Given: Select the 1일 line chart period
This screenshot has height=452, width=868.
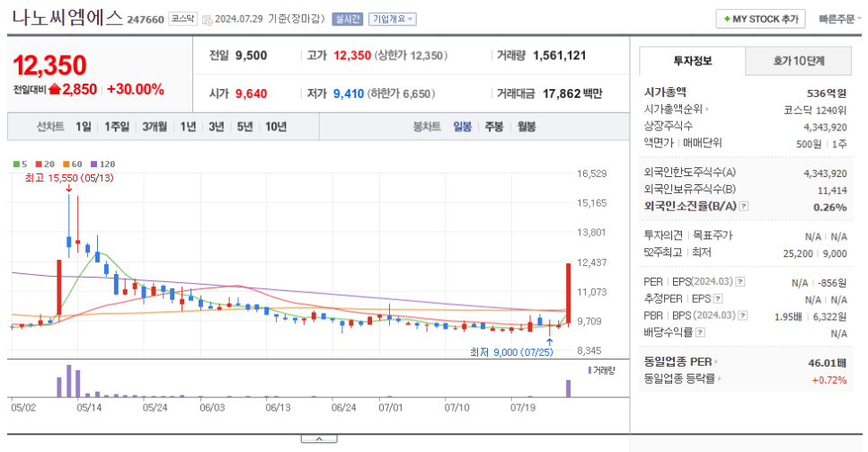Looking at the screenshot, I should click(84, 127).
